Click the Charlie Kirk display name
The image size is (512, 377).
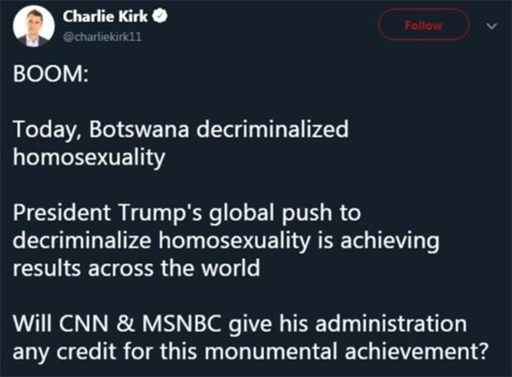(x=105, y=16)
